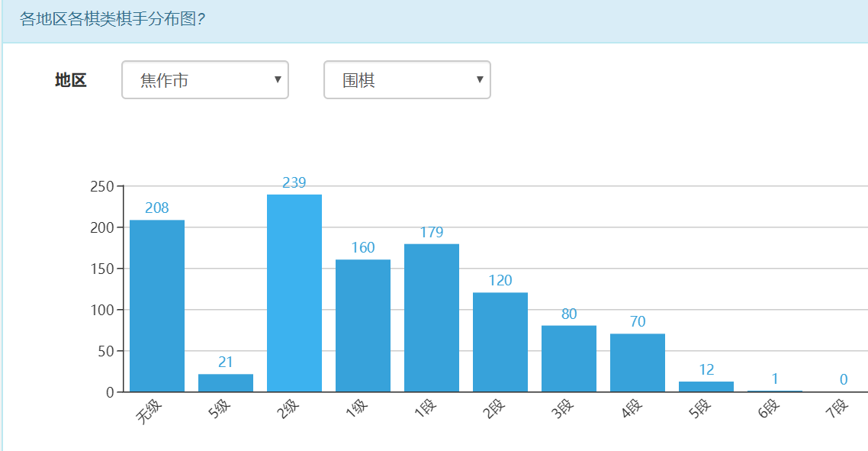
Task: Click the 1级 bar with 160
Action: (x=363, y=326)
